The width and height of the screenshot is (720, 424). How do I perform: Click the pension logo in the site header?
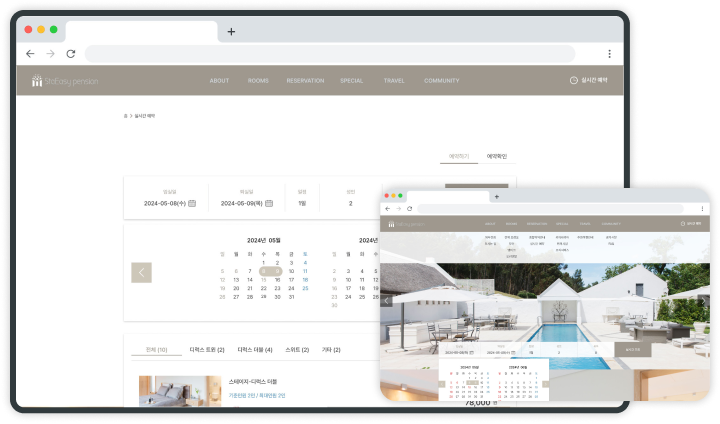[x=64, y=80]
